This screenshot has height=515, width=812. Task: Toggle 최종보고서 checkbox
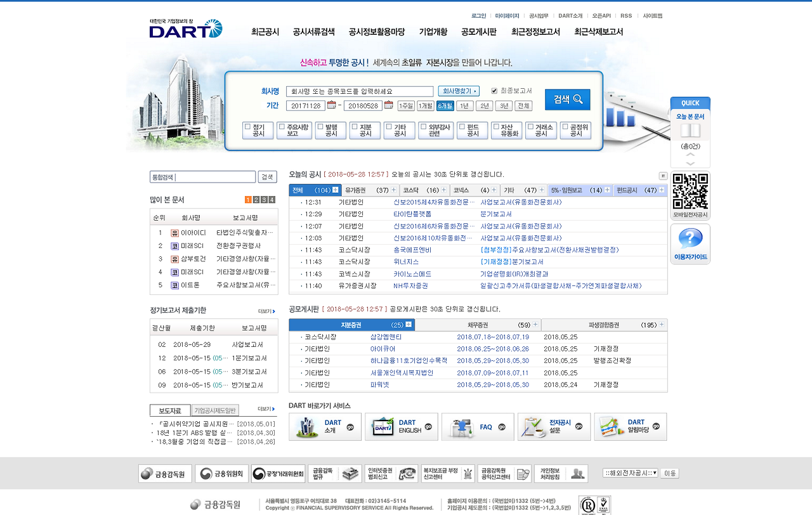click(x=494, y=91)
